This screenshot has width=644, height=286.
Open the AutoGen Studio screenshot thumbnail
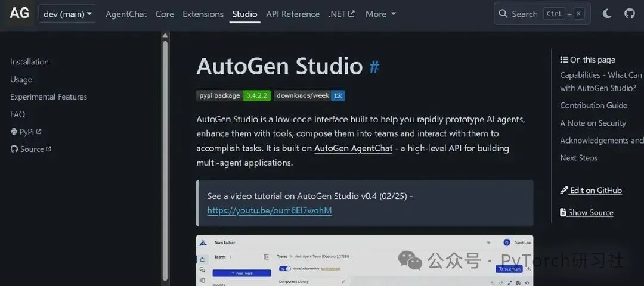pos(365,260)
